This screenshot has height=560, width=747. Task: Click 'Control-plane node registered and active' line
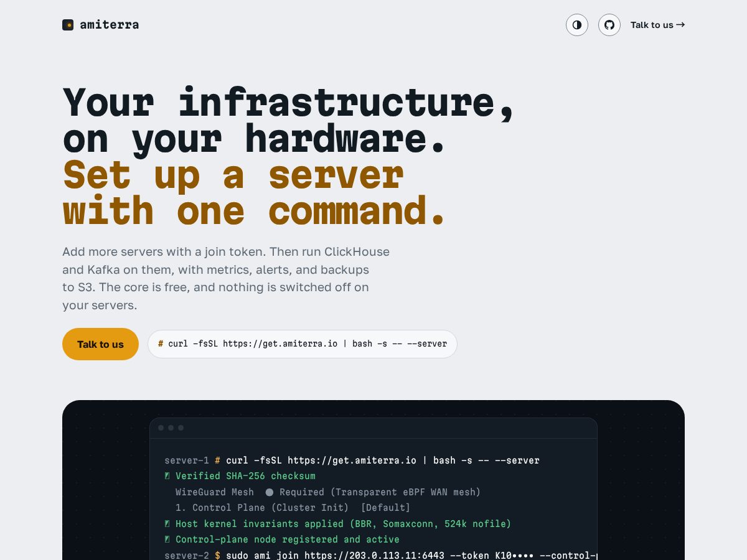[282, 539]
